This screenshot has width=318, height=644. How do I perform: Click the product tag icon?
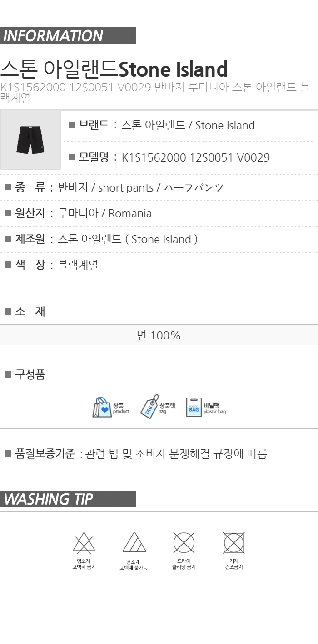tap(149, 406)
